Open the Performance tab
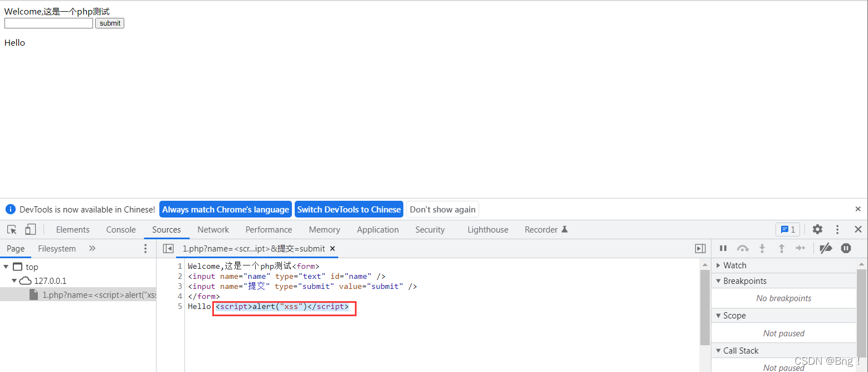Image resolution: width=868 pixels, height=372 pixels. (269, 229)
